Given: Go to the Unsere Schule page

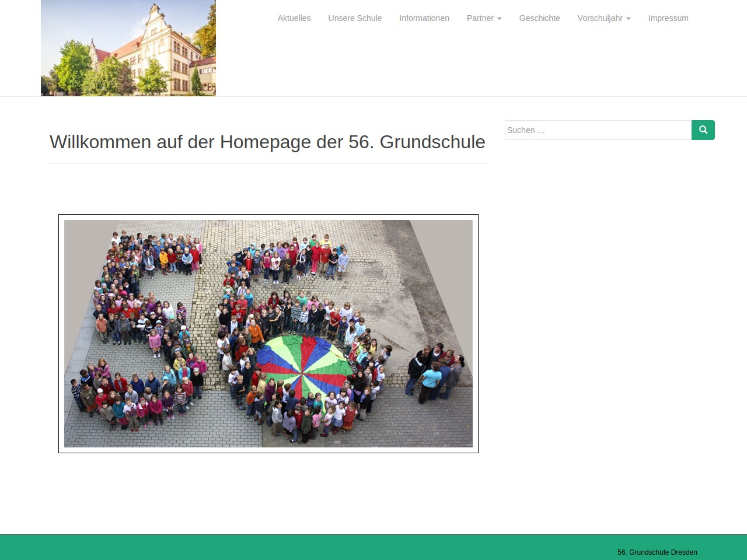Looking at the screenshot, I should [355, 18].
